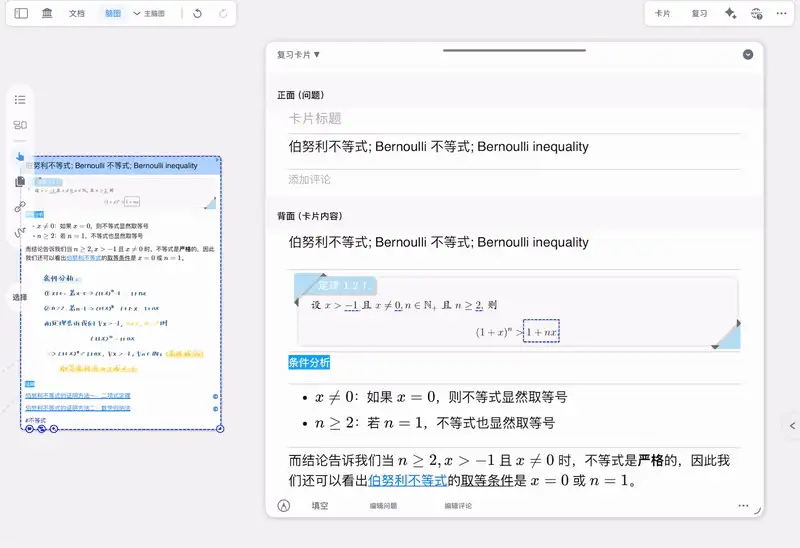Open card bottom more options ellipsis
This screenshot has height=548, width=800.
point(743,506)
